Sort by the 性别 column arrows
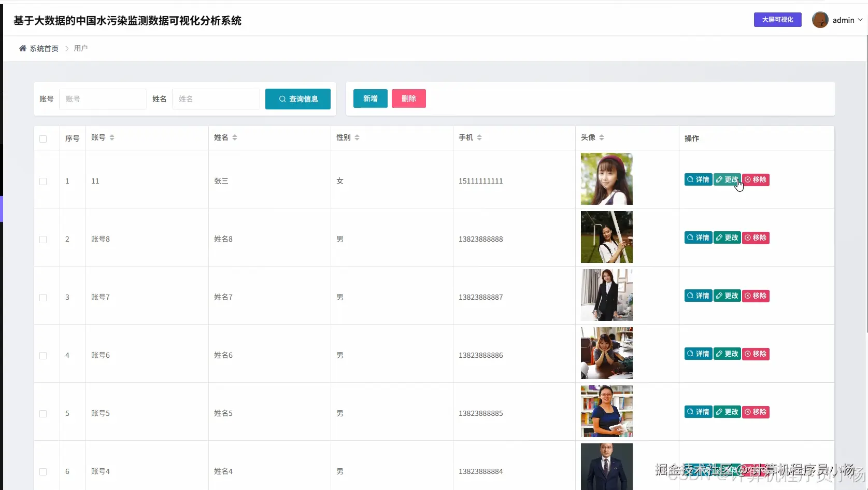The width and height of the screenshot is (868, 490). (x=357, y=137)
